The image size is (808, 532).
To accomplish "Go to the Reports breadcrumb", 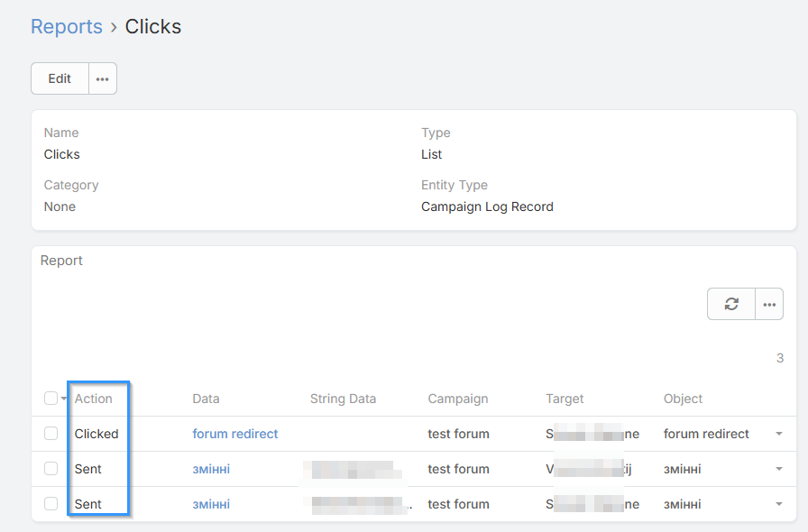I will (x=67, y=27).
